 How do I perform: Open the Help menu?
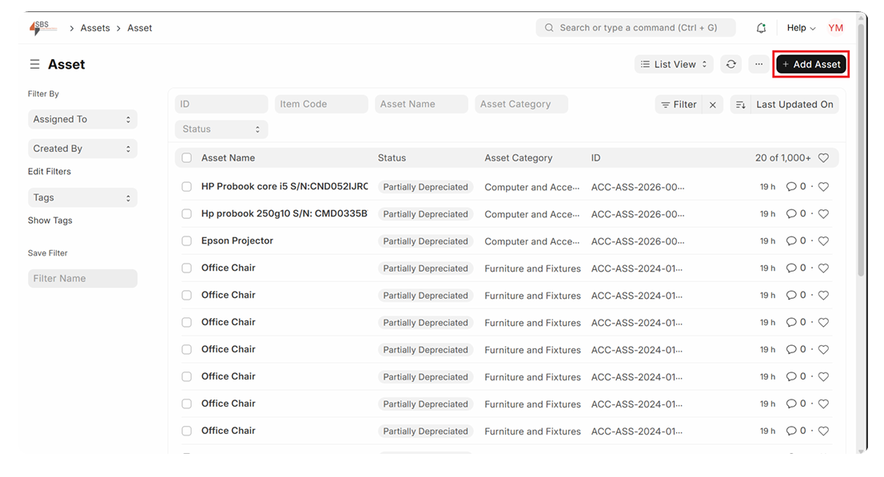(x=801, y=28)
